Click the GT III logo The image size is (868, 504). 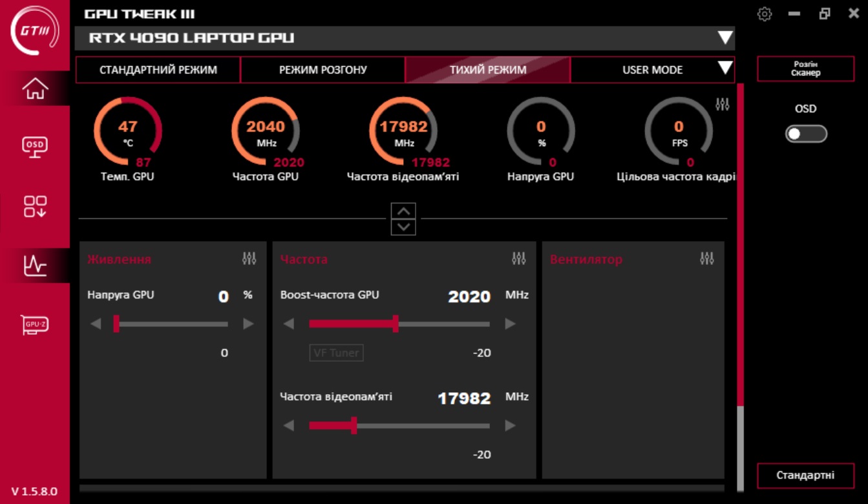coord(35,31)
